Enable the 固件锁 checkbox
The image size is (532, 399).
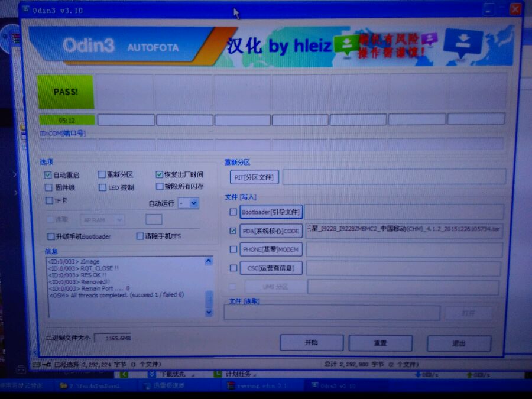tap(49, 187)
